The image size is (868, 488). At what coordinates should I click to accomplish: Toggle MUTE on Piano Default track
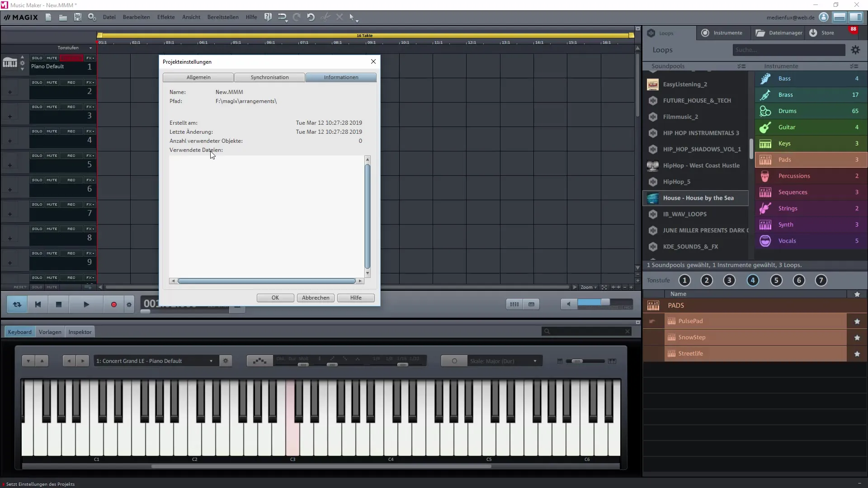[52, 58]
